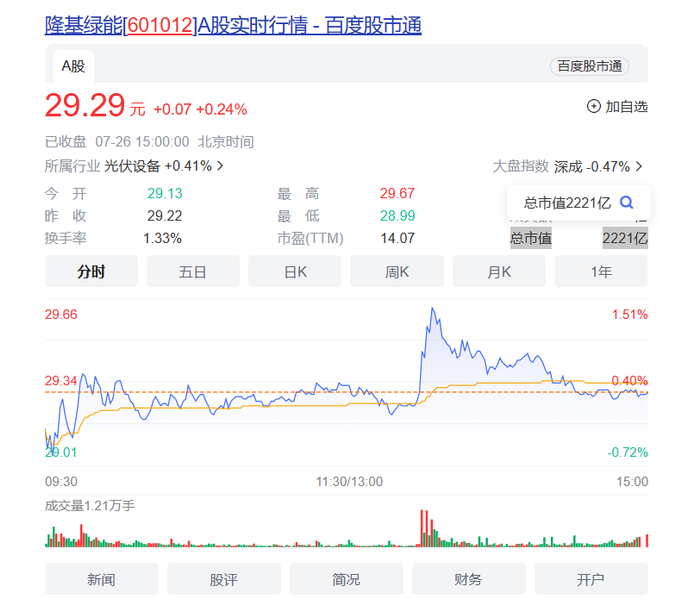Click the 0.40% percent axis label

(x=629, y=381)
